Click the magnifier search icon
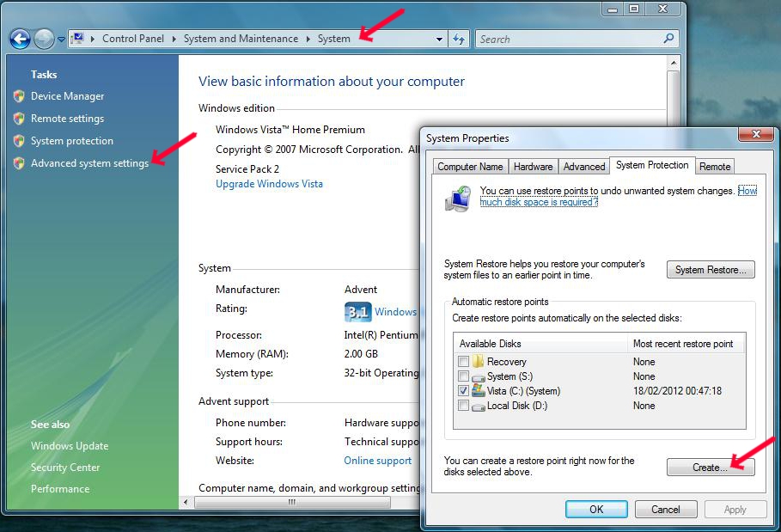Viewport: 781px width, 532px height. (x=669, y=39)
